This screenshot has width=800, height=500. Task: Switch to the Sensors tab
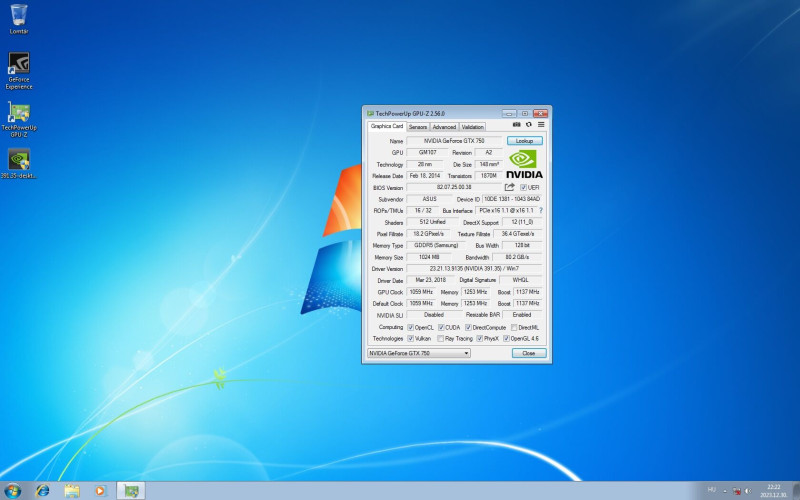click(x=417, y=127)
